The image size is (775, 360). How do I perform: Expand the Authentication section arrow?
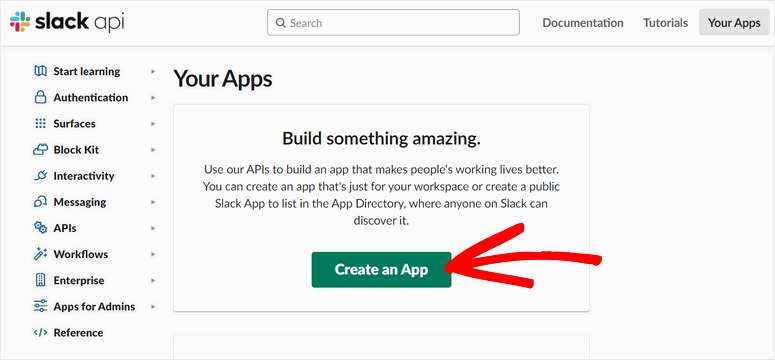pos(153,98)
